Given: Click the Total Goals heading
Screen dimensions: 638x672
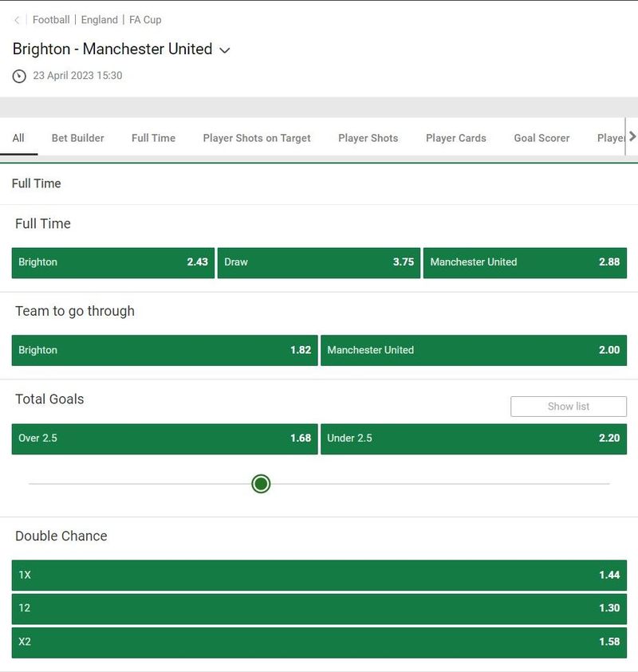Looking at the screenshot, I should pos(49,399).
